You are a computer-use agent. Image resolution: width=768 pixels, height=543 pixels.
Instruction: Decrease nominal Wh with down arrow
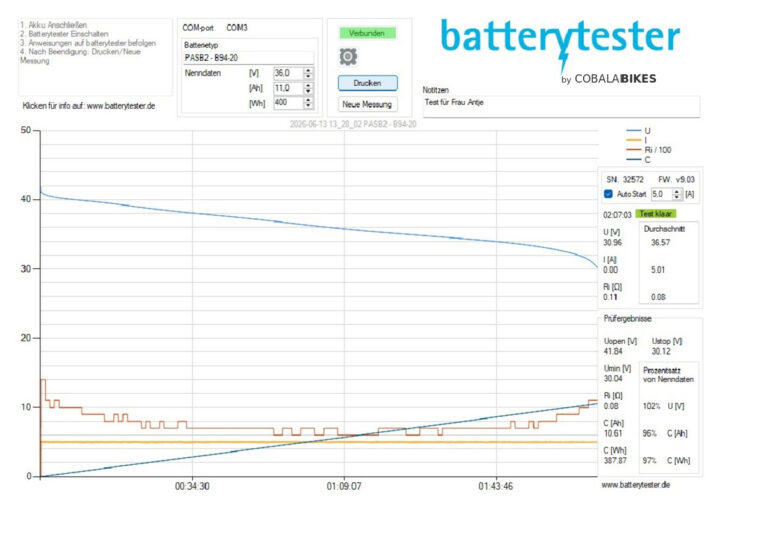coord(308,106)
